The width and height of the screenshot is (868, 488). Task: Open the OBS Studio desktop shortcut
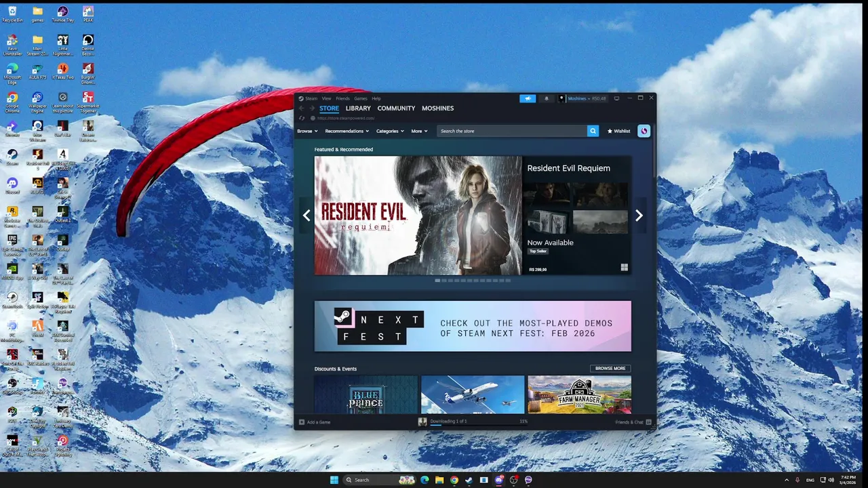pyautogui.click(x=12, y=385)
